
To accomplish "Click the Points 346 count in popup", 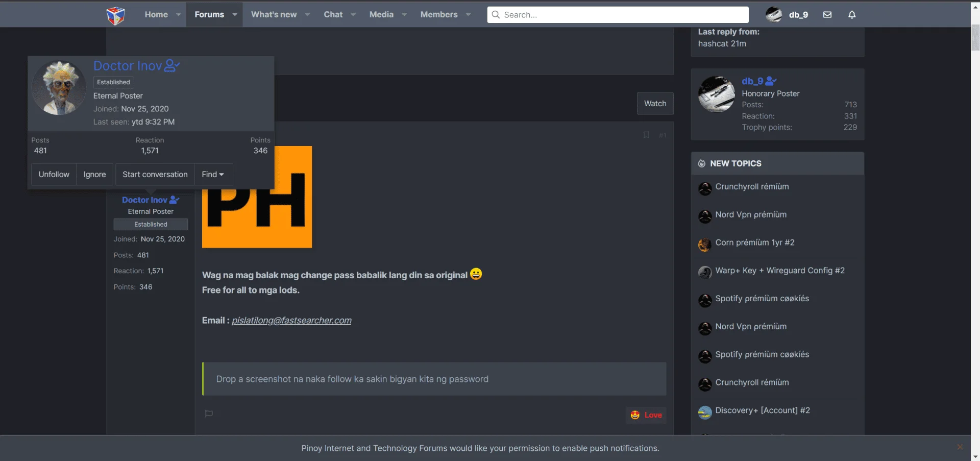I will coord(260,151).
